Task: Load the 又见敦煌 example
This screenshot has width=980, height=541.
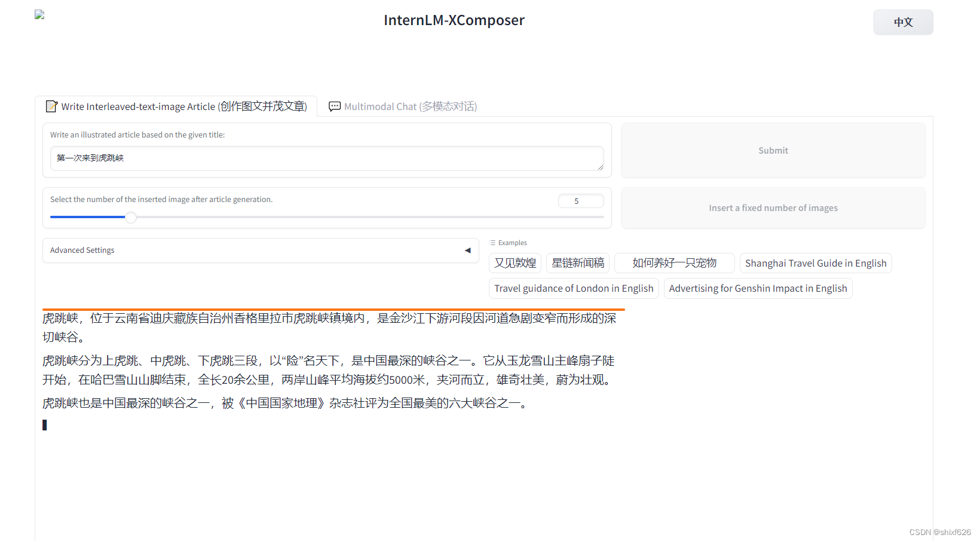Action: pos(514,263)
